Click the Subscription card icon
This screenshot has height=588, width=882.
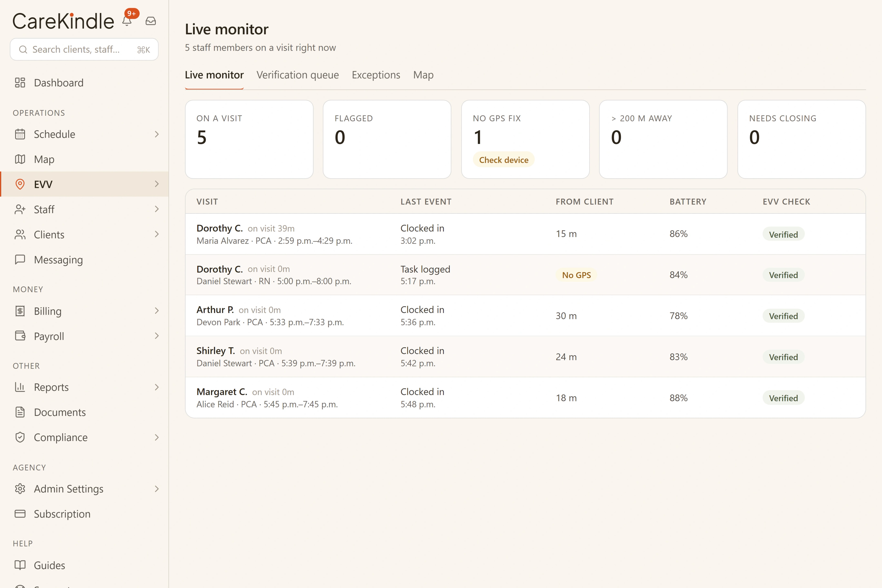point(20,514)
